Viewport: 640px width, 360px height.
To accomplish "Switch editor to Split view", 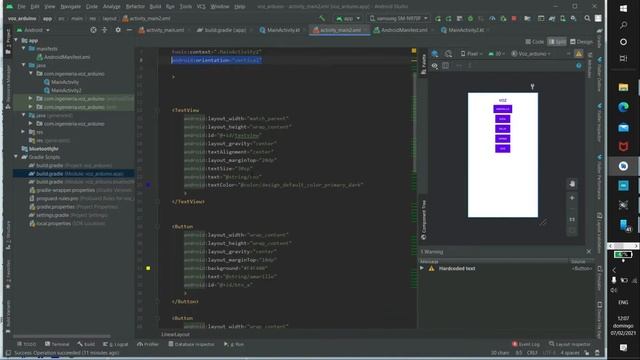I will coord(557,42).
